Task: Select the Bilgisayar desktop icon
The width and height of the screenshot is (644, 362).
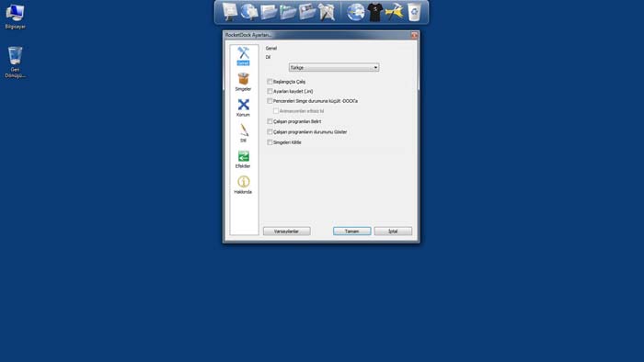Action: (16, 17)
